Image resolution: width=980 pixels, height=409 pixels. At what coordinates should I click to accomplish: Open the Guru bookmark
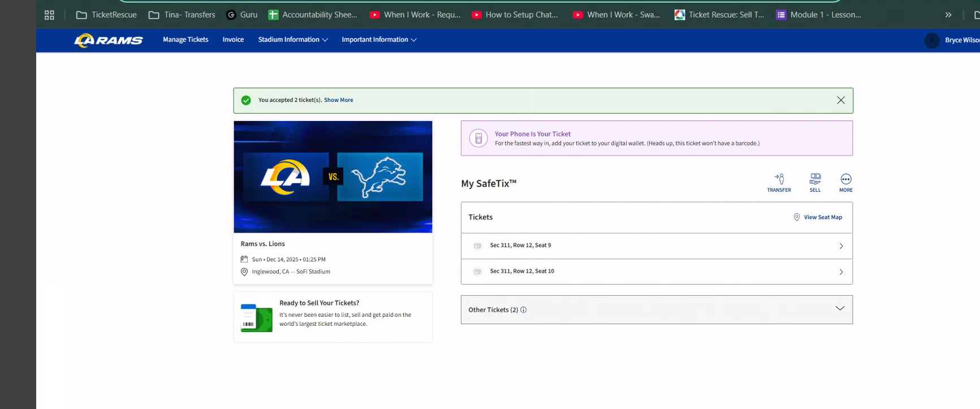tap(241, 15)
